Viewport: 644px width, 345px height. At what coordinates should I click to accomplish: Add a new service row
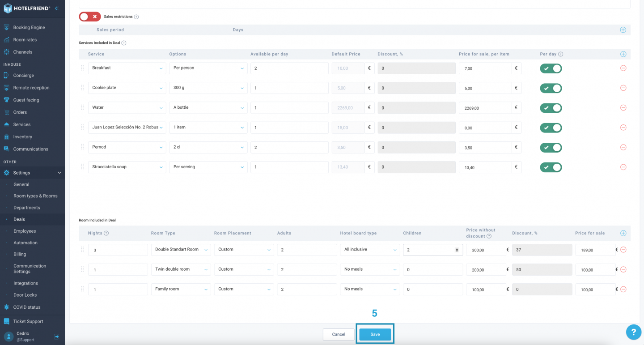(x=623, y=54)
